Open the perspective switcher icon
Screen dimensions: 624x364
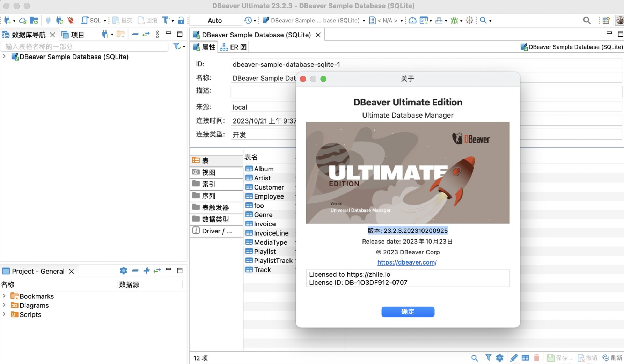point(606,21)
